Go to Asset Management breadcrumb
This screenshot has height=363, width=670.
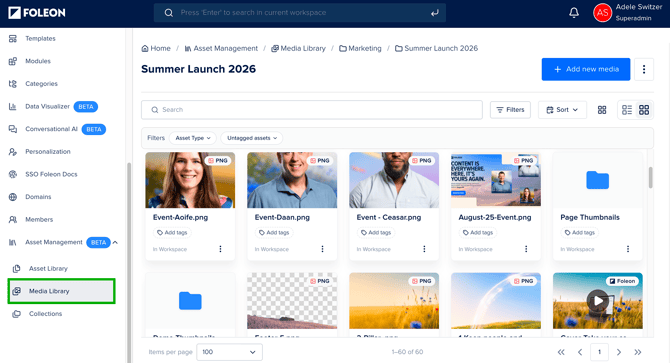(x=221, y=48)
